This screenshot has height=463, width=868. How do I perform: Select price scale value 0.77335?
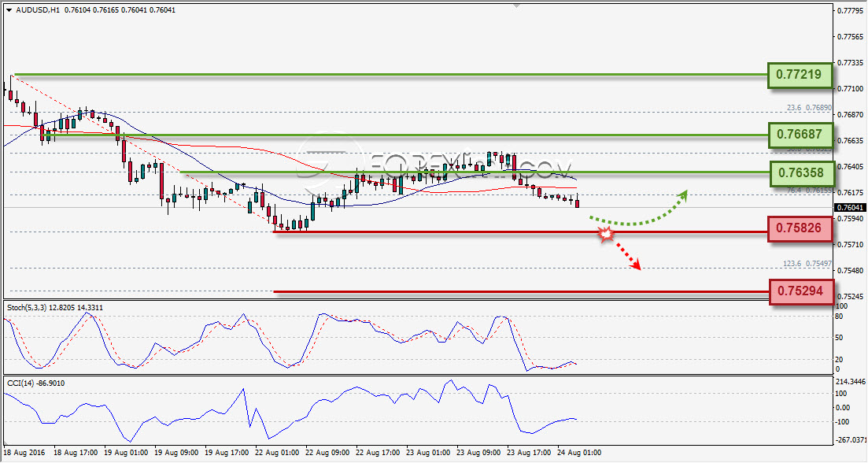[851, 62]
